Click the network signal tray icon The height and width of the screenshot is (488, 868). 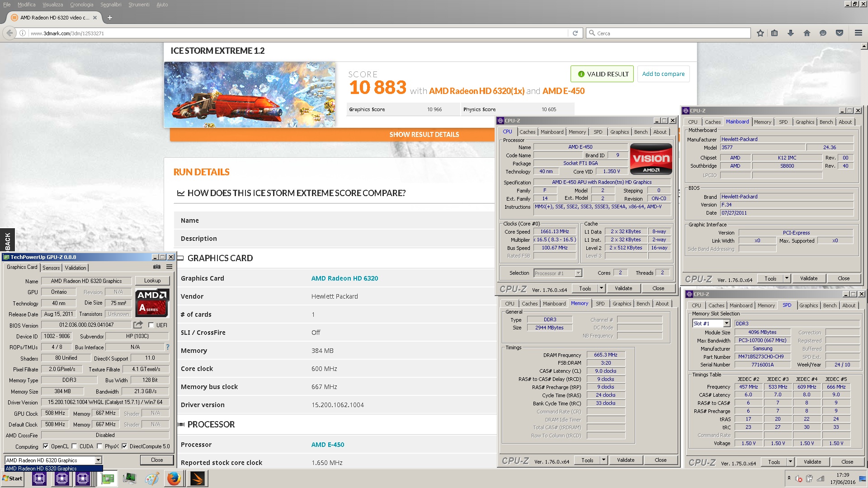pyautogui.click(x=821, y=479)
